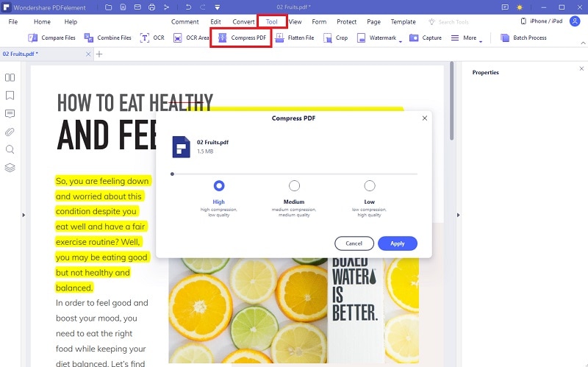
Task: Switch to the Page tab
Action: tap(373, 22)
